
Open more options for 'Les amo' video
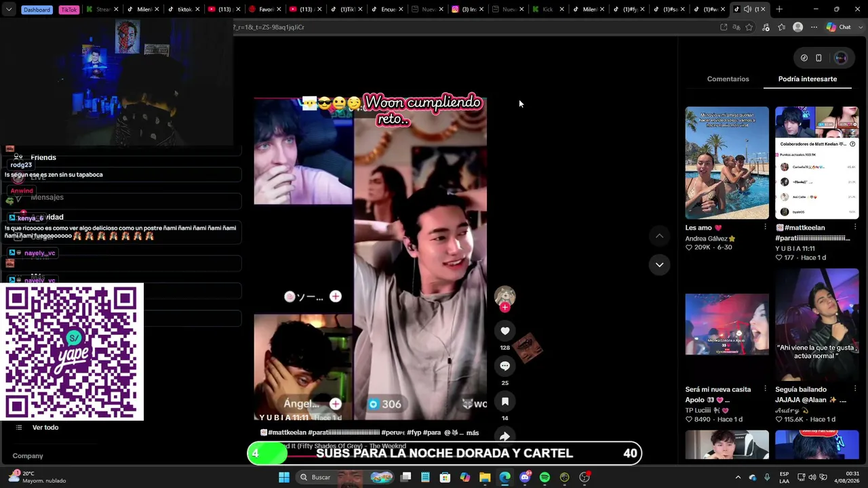(766, 228)
